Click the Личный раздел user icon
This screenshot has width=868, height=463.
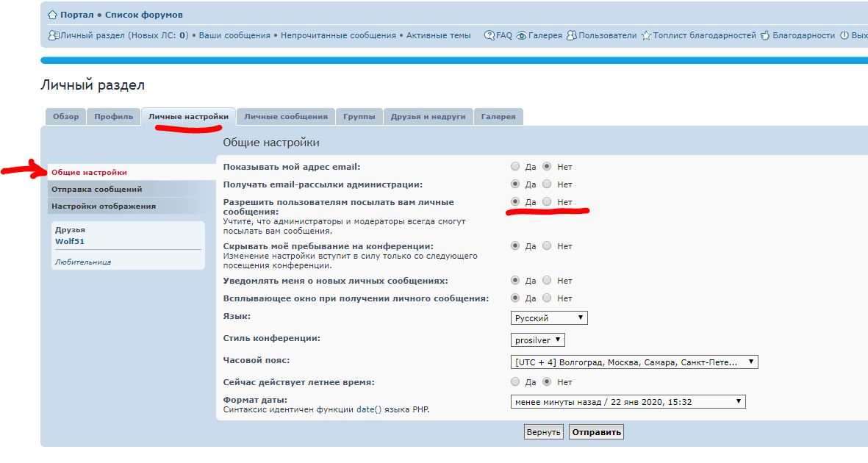(x=53, y=35)
